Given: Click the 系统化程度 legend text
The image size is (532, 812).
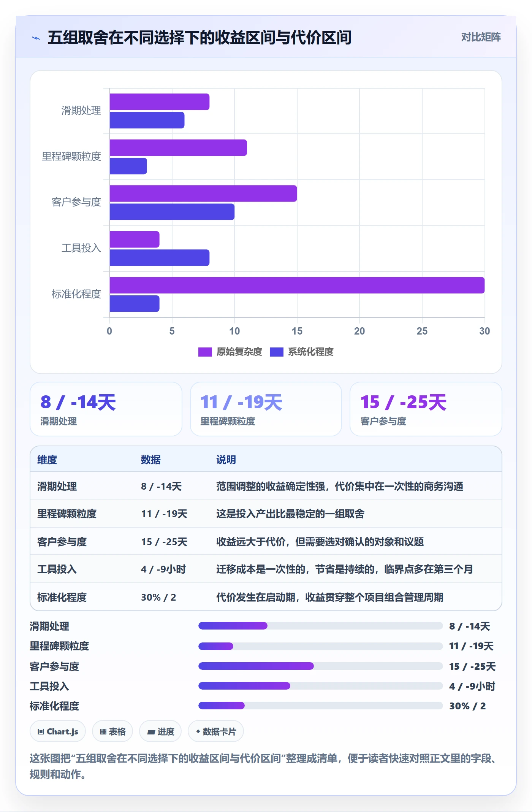Looking at the screenshot, I should tap(311, 352).
